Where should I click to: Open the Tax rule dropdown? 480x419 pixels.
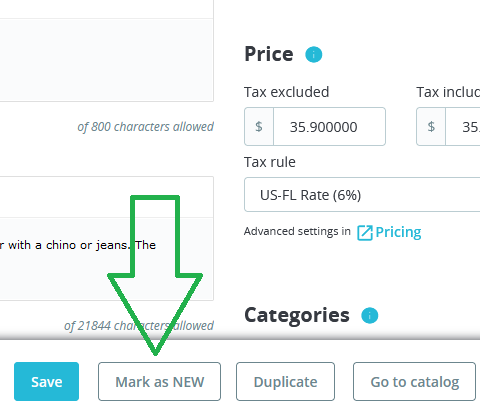(x=362, y=195)
